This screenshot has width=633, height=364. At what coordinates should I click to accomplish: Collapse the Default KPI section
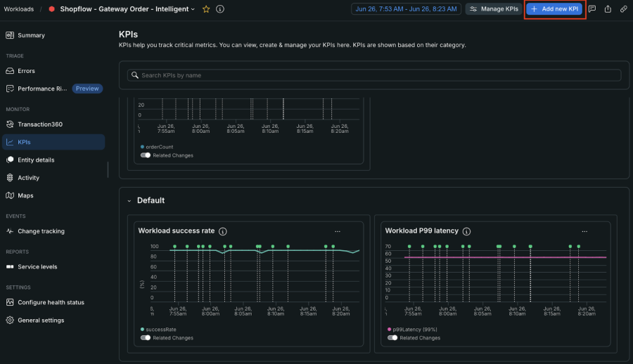129,200
